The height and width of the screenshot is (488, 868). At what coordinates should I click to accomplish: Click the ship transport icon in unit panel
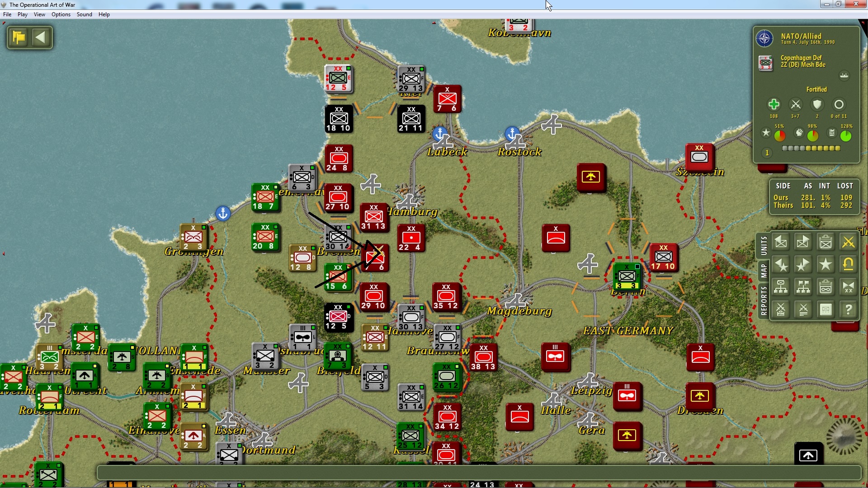[x=844, y=75]
